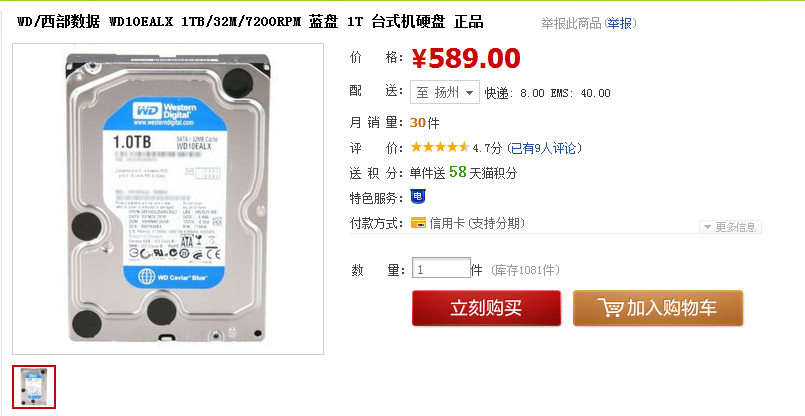Select the hard drive thumbnail below main image
Image resolution: width=805 pixels, height=416 pixels.
(34, 387)
